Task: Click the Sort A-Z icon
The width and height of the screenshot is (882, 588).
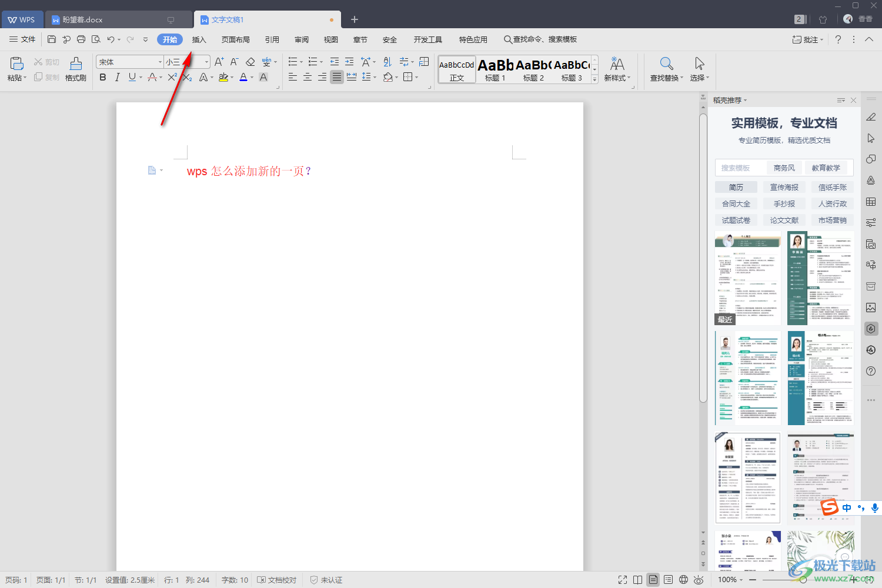Action: [387, 62]
